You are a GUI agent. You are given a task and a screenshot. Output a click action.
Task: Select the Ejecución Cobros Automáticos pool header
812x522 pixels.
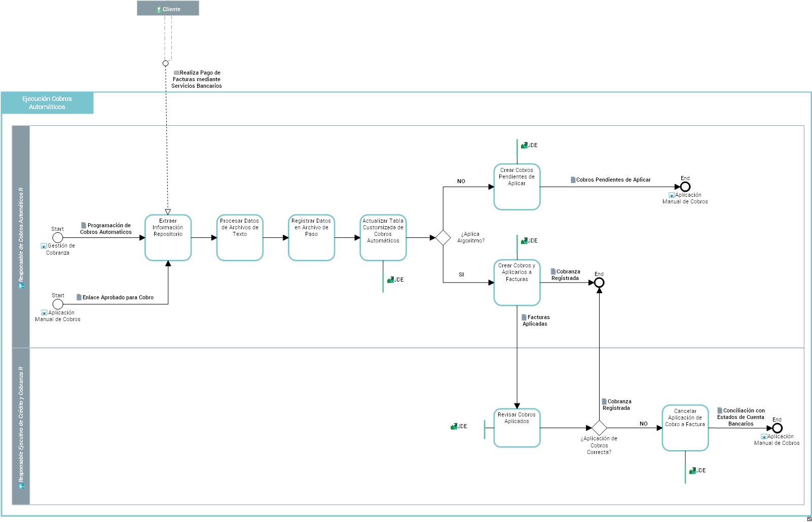(47, 103)
